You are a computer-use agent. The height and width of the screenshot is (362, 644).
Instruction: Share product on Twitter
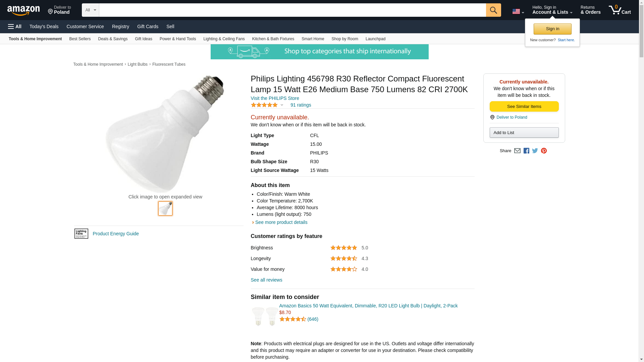[x=535, y=151]
